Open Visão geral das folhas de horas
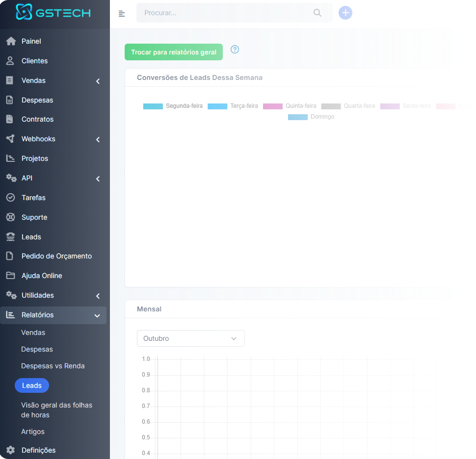 tap(56, 410)
